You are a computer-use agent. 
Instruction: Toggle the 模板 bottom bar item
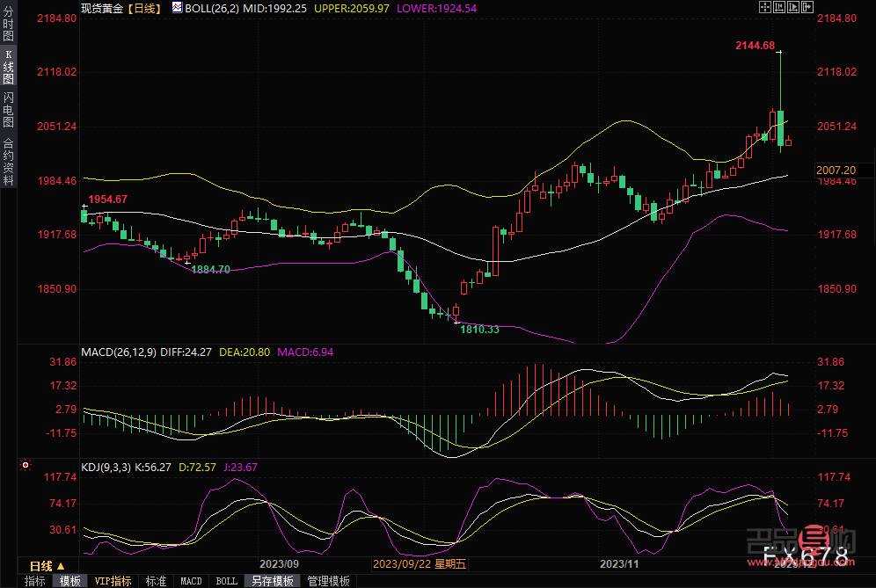(x=70, y=581)
